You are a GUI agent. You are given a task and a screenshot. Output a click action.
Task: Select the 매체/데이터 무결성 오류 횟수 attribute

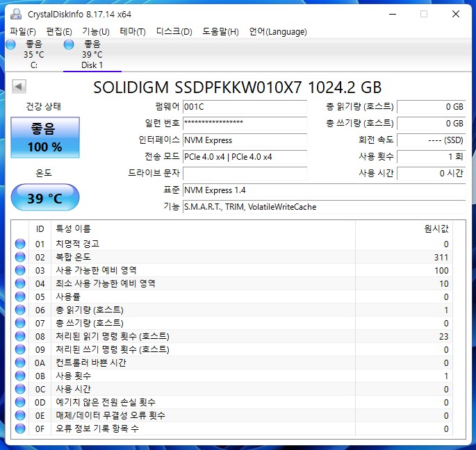click(110, 415)
